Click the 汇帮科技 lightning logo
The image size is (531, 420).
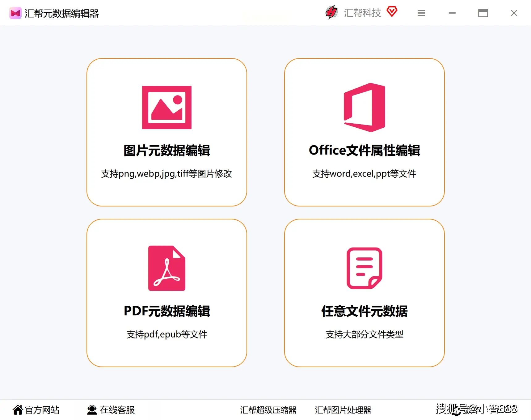click(x=331, y=13)
